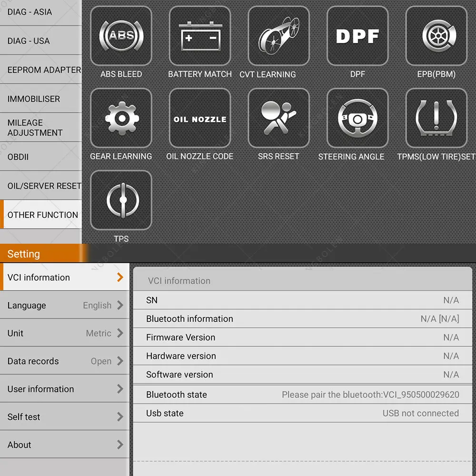Viewport: 476px width, 476px height.
Task: Expand the Data records Open chevron
Action: [x=120, y=361]
